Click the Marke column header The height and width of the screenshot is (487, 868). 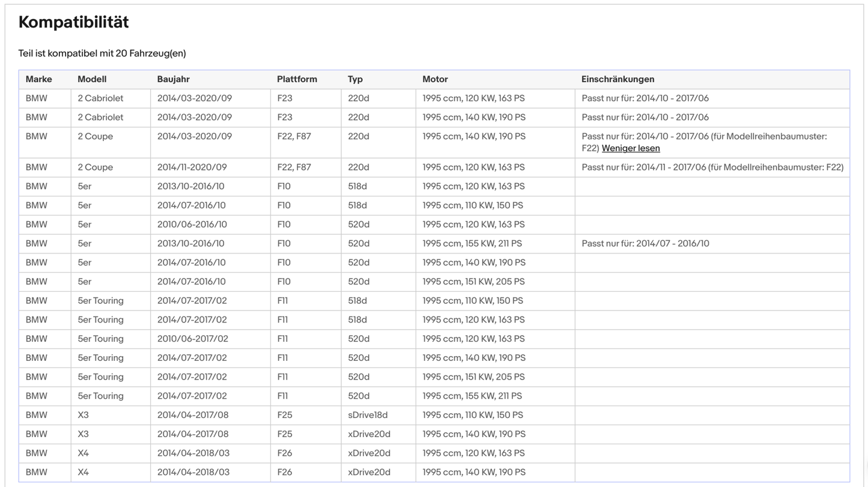(x=38, y=79)
